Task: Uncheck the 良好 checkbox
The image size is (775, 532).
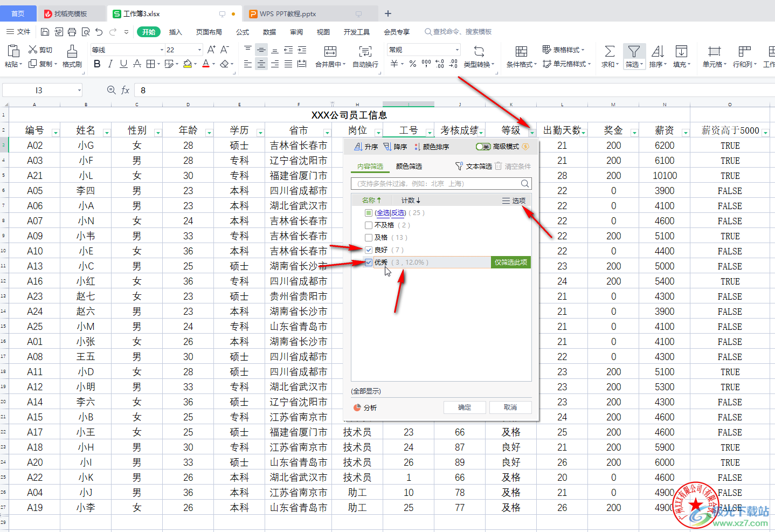Action: [x=369, y=250]
